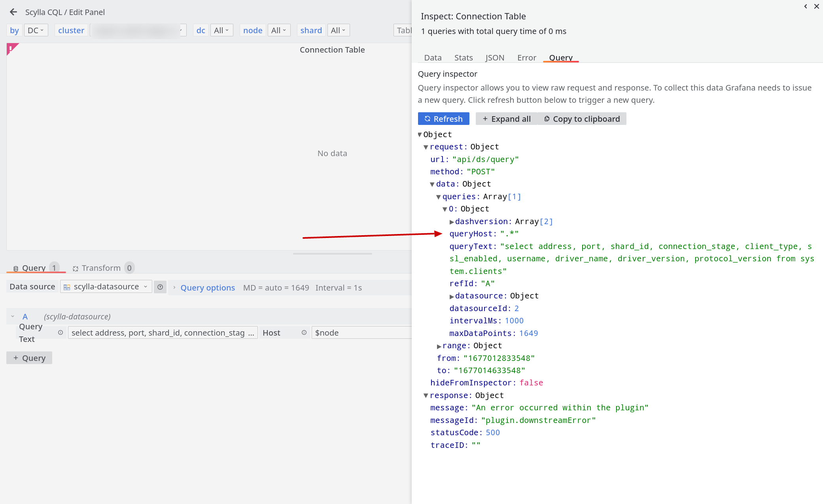
Task: Switch to the JSON tab
Action: pos(494,57)
